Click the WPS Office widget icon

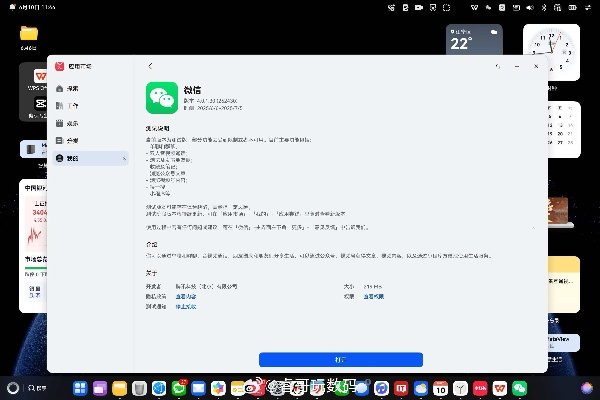coord(41,76)
